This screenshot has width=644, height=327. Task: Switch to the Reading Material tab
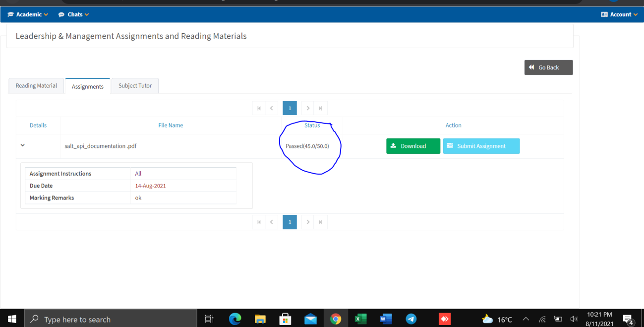36,86
